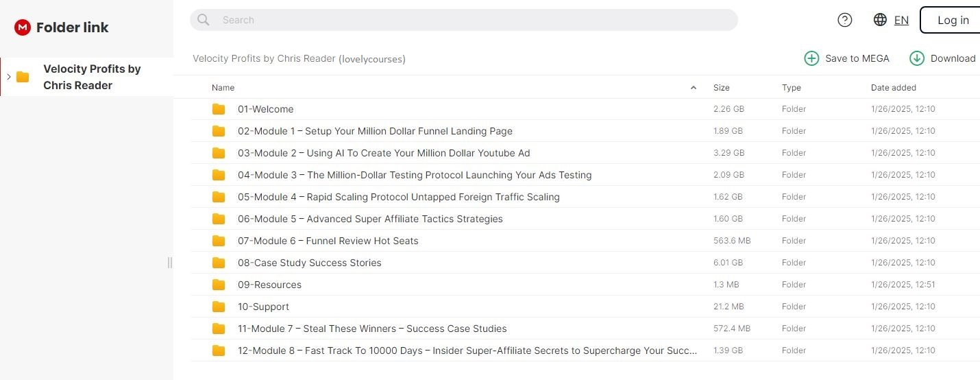
Task: Click the MEGA logo icon
Action: 23,27
